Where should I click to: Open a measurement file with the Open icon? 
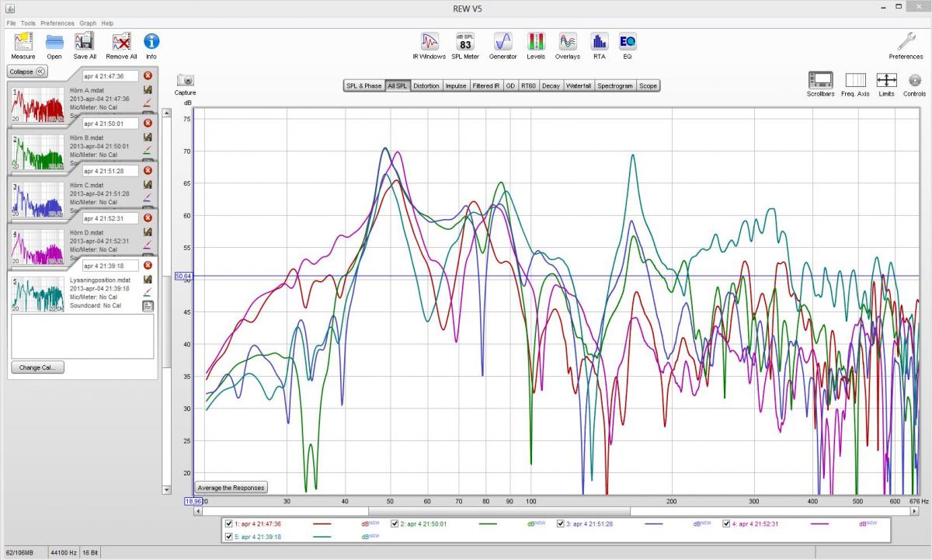click(x=54, y=42)
